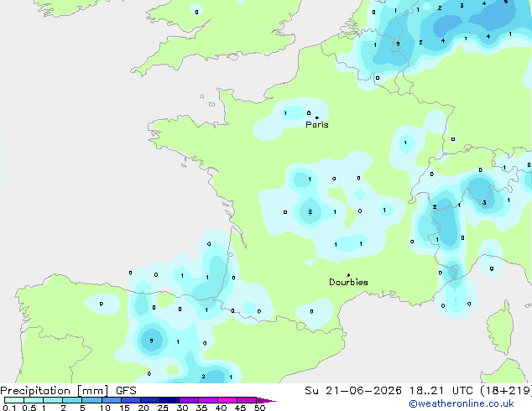Screen dimensions: 532x411
Task: Click the Paris city label
Action: 317,124
